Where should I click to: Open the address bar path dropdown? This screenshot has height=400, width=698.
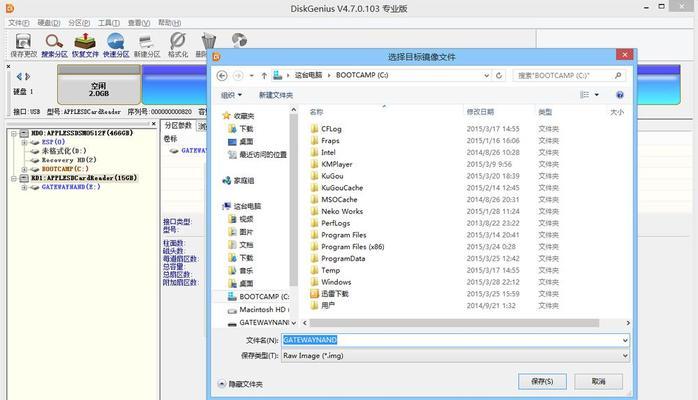(487, 76)
